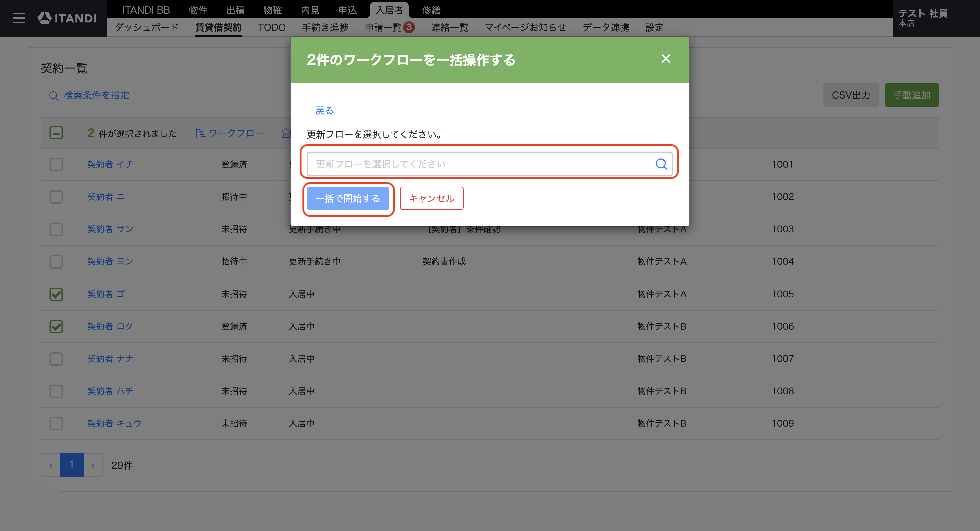Click the 29件 total count text
Viewport: 980px width, 531px height.
pos(122,465)
